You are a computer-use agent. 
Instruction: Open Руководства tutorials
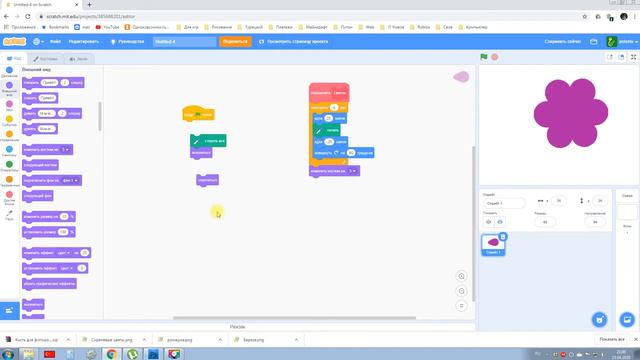point(128,41)
